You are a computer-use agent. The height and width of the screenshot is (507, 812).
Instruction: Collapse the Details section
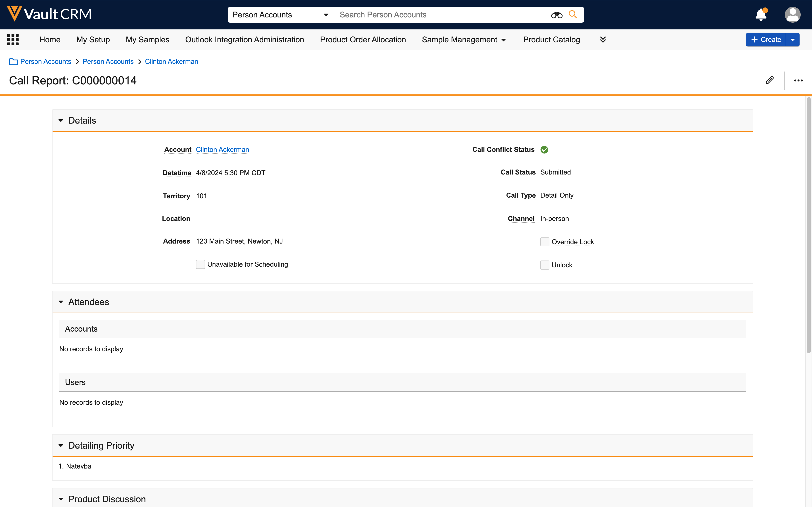click(x=61, y=120)
